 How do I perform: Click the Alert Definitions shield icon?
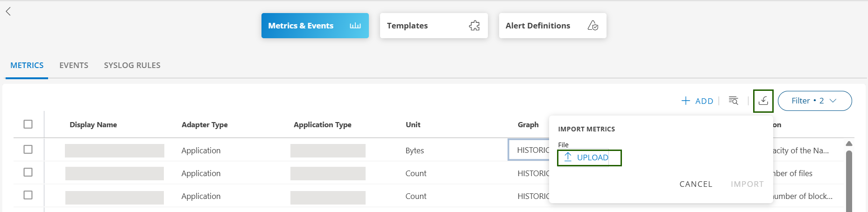coord(593,26)
